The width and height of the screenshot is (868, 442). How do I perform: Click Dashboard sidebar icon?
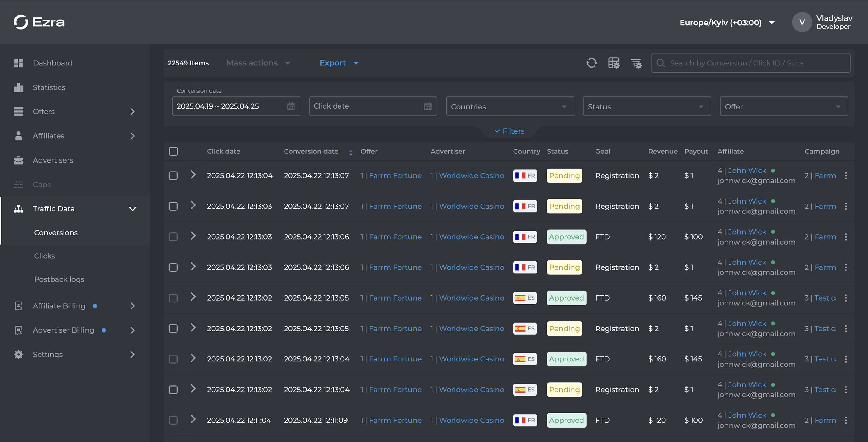[x=18, y=63]
